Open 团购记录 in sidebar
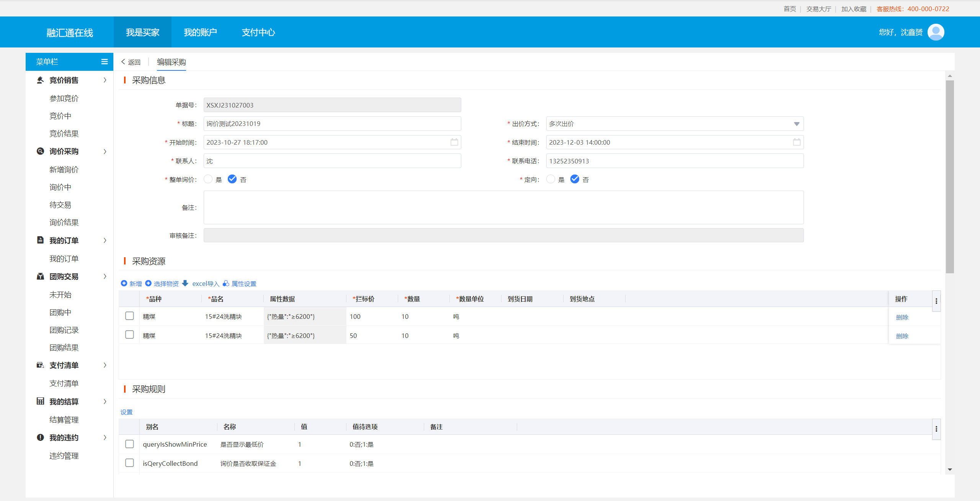The width and height of the screenshot is (980, 501). click(64, 330)
